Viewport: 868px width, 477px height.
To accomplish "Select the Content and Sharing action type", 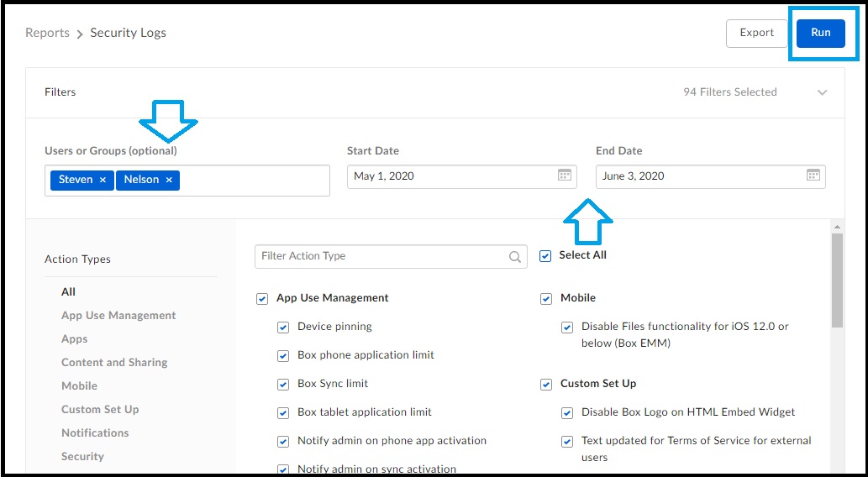I will click(x=114, y=363).
